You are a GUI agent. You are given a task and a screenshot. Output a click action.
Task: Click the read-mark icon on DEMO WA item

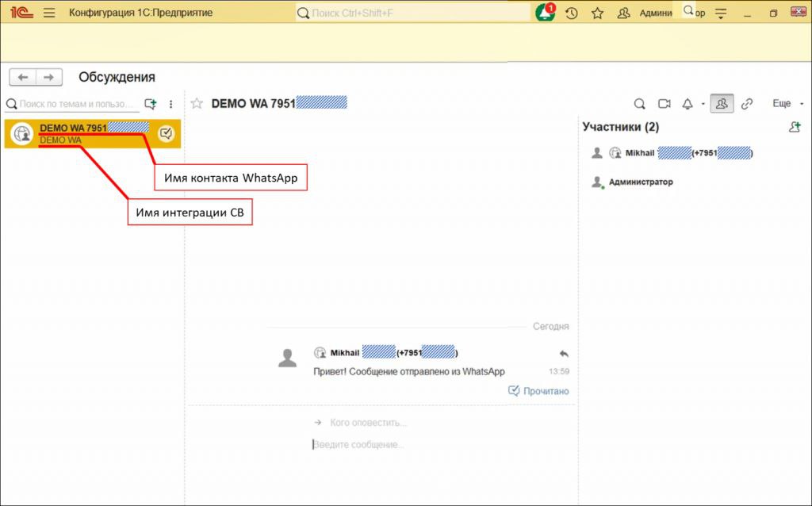167,133
